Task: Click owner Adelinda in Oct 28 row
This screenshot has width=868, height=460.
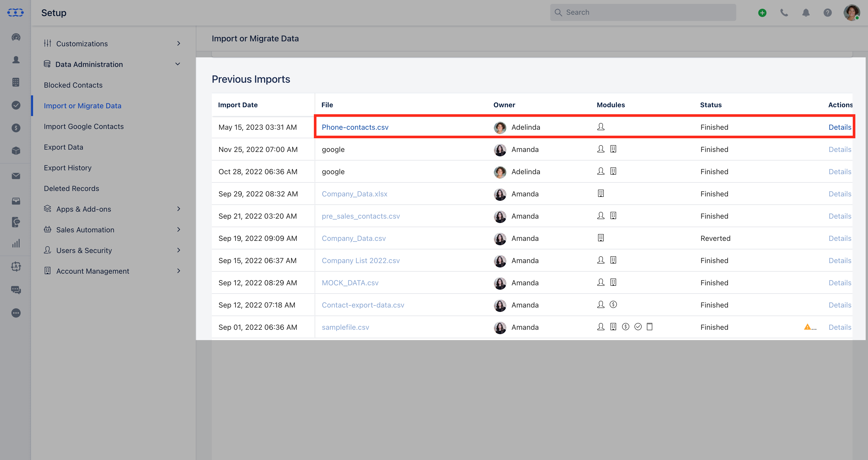Action: (x=526, y=172)
